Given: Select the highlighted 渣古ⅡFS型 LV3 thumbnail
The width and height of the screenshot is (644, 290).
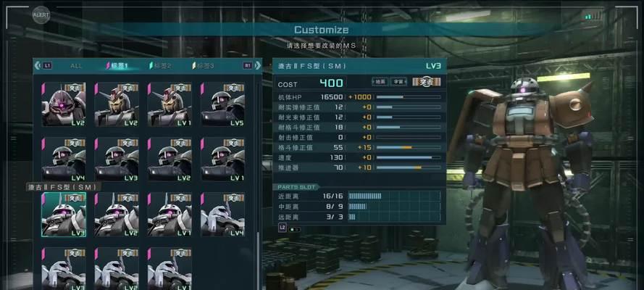Looking at the screenshot, I should [64, 215].
